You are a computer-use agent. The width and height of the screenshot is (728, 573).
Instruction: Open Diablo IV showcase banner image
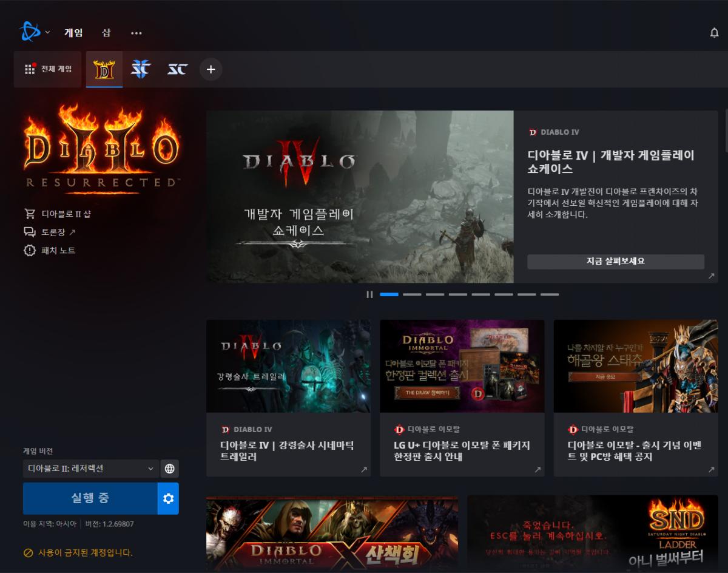[x=360, y=197]
